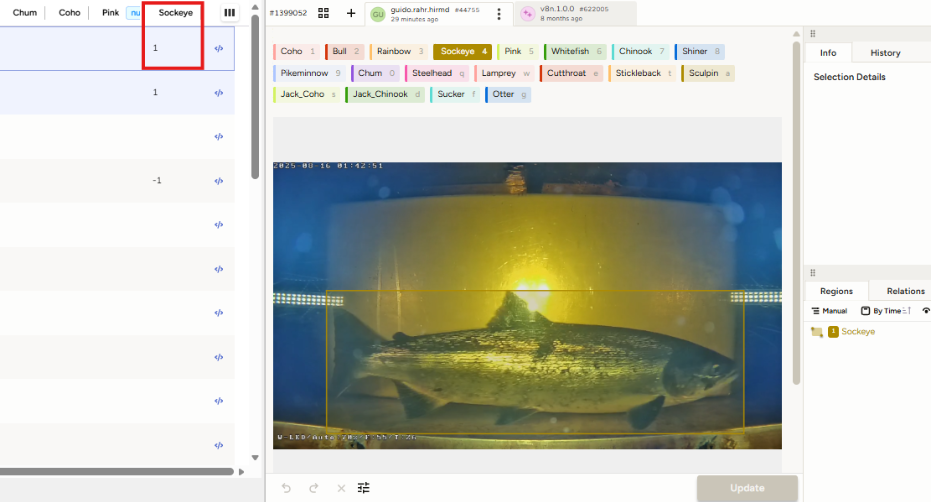Select the Shiner label
Image resolution: width=940 pixels, height=502 pixels.
700,52
